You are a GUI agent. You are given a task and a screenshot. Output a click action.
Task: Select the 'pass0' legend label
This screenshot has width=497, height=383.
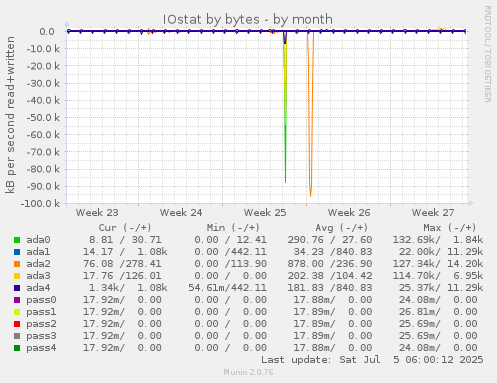(41, 300)
